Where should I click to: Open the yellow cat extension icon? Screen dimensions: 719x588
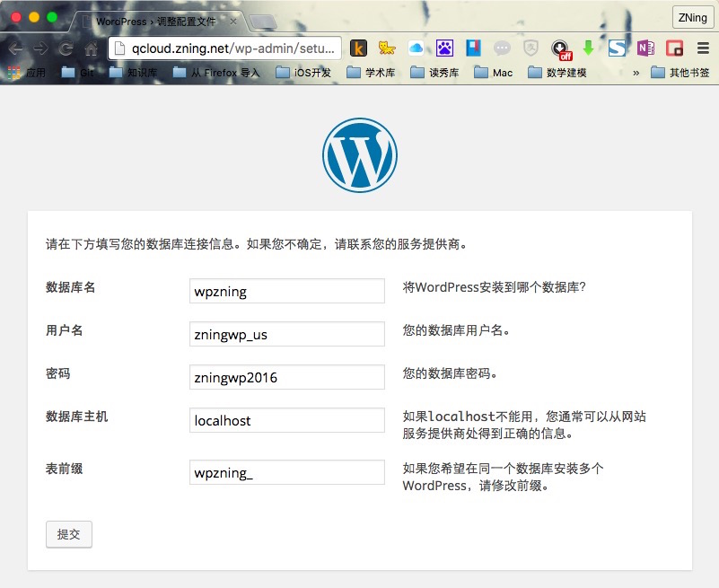click(387, 48)
